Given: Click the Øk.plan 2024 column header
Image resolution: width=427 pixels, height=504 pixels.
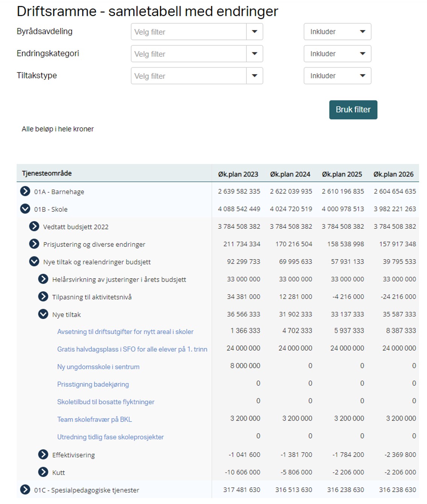Looking at the screenshot, I should tap(290, 174).
